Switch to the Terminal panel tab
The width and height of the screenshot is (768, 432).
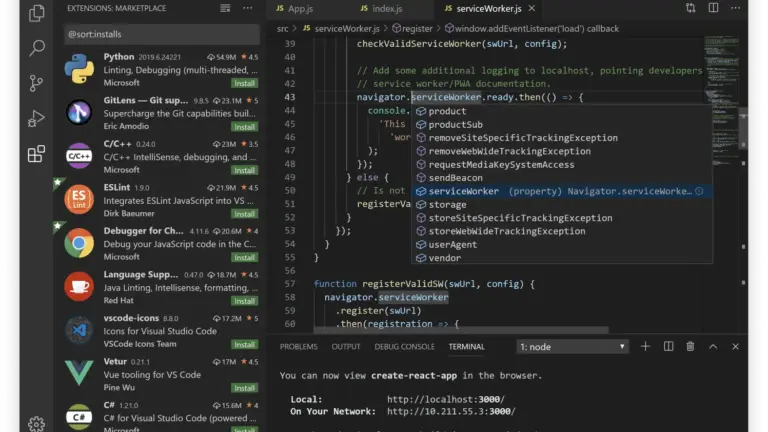click(x=466, y=347)
